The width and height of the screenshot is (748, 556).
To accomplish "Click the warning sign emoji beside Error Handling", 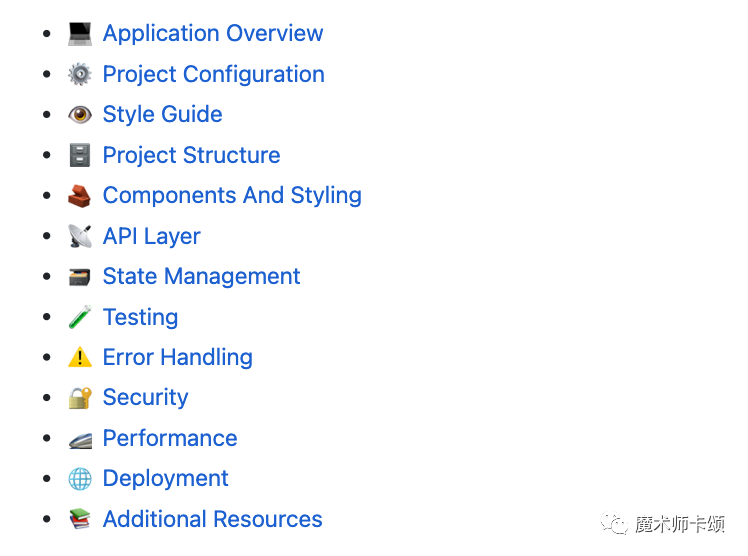I will [x=80, y=357].
